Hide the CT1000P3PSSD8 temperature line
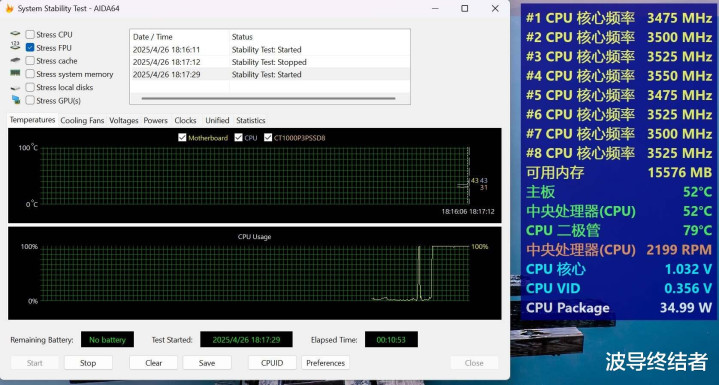The height and width of the screenshot is (385, 719). tap(268, 138)
